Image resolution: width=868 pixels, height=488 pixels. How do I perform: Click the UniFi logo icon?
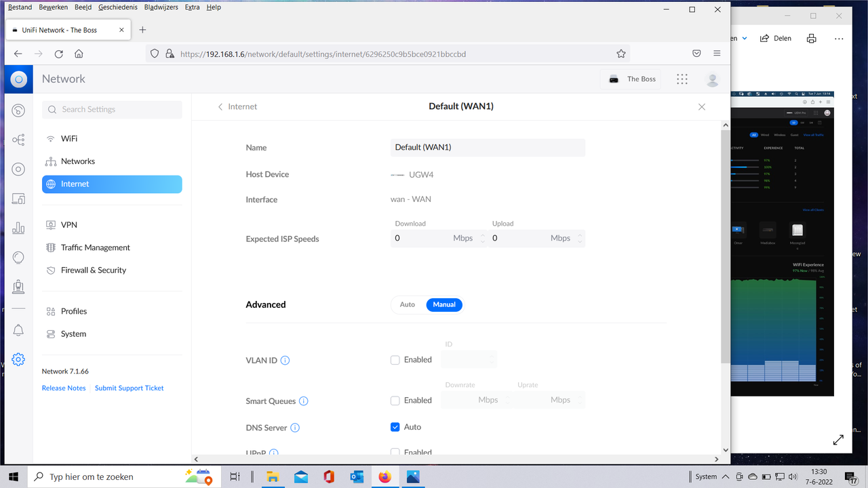click(x=18, y=79)
